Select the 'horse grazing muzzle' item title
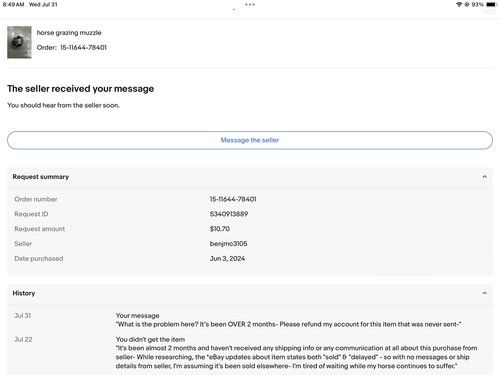The width and height of the screenshot is (500, 375). click(x=69, y=33)
